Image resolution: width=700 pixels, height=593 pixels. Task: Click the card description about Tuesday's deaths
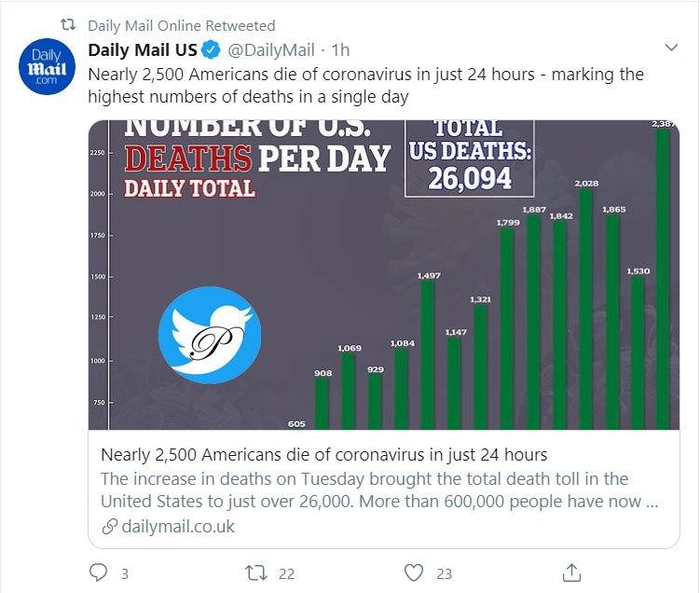pos(378,490)
